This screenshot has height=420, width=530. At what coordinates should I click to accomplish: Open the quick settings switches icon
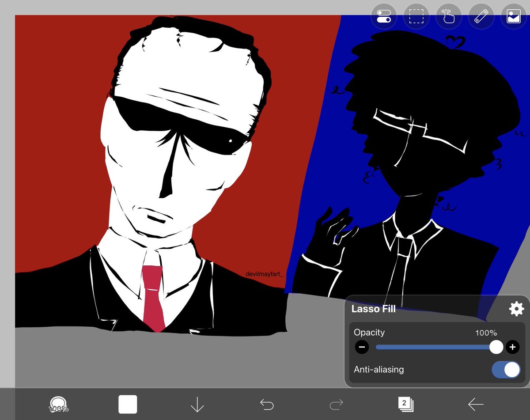[x=384, y=17]
